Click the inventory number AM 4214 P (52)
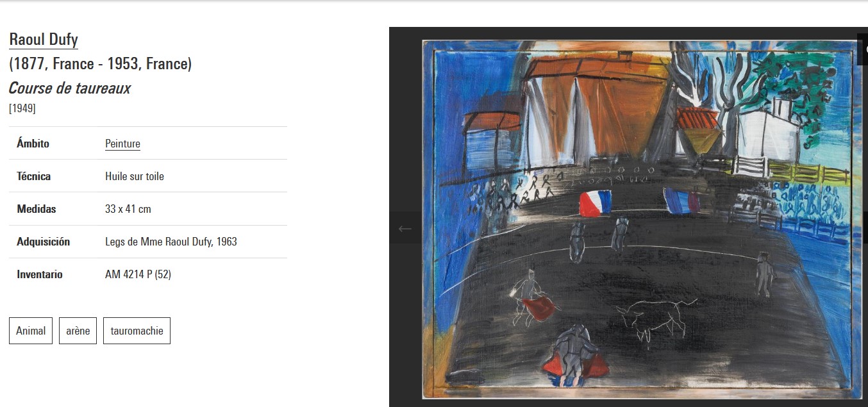Viewport: 868px width, 407px height. (x=138, y=274)
